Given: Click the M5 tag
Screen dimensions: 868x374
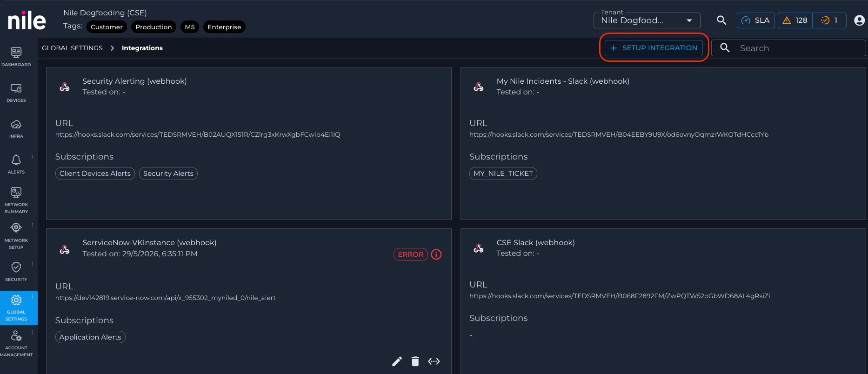Looking at the screenshot, I should click(x=190, y=27).
